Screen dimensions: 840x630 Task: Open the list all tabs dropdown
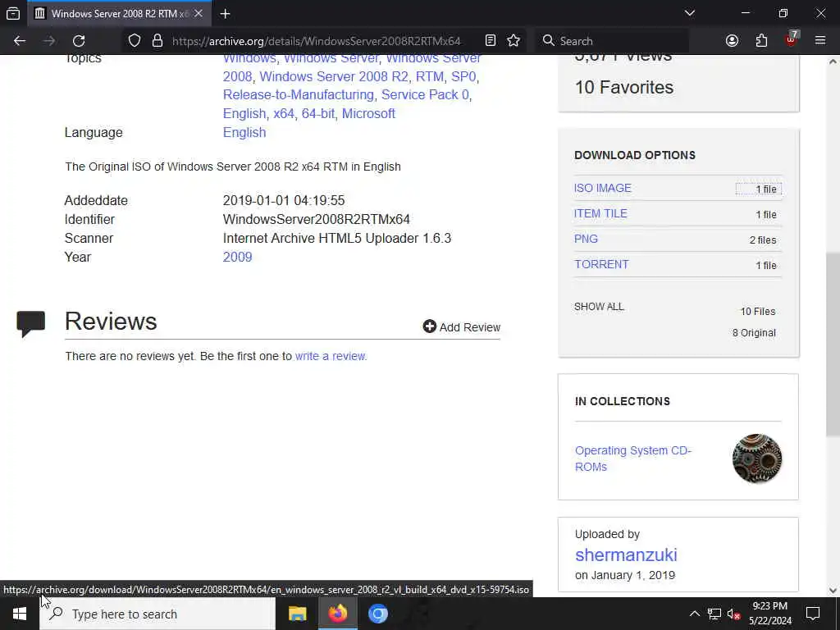pyautogui.click(x=689, y=13)
